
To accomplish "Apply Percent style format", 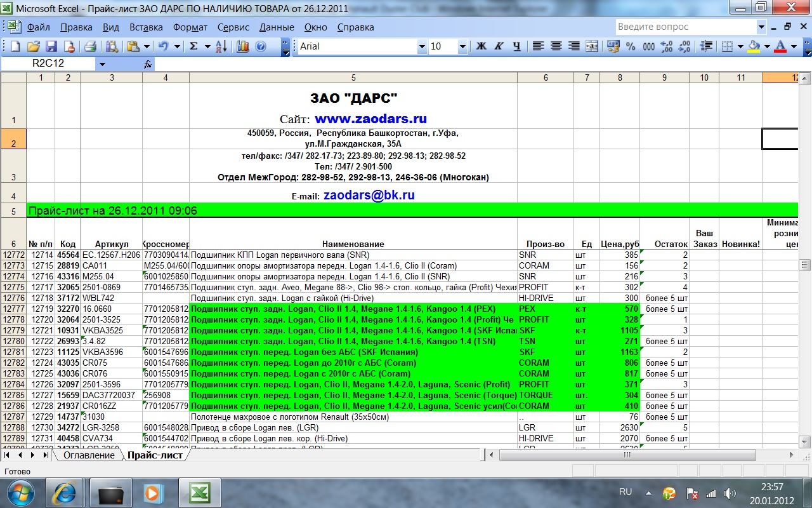I will pyautogui.click(x=631, y=46).
